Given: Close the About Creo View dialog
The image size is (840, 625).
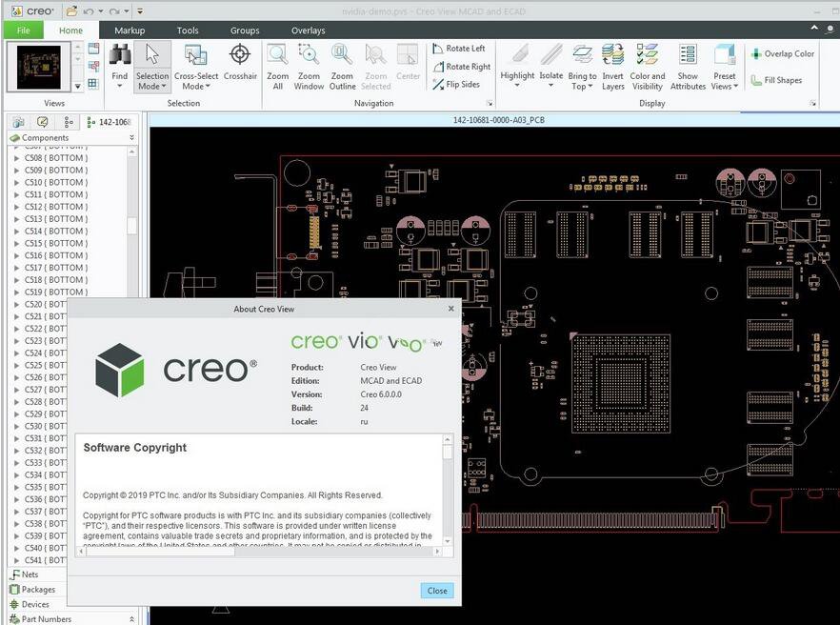Looking at the screenshot, I should [x=436, y=591].
